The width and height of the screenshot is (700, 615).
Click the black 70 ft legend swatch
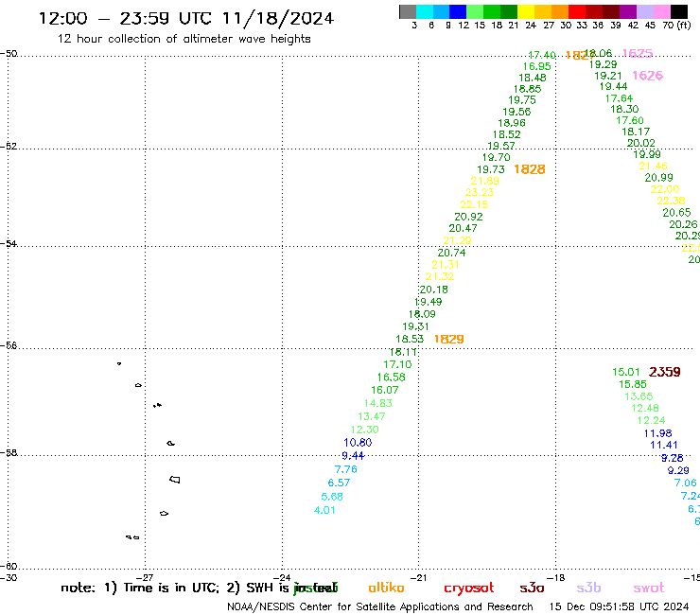(x=679, y=11)
